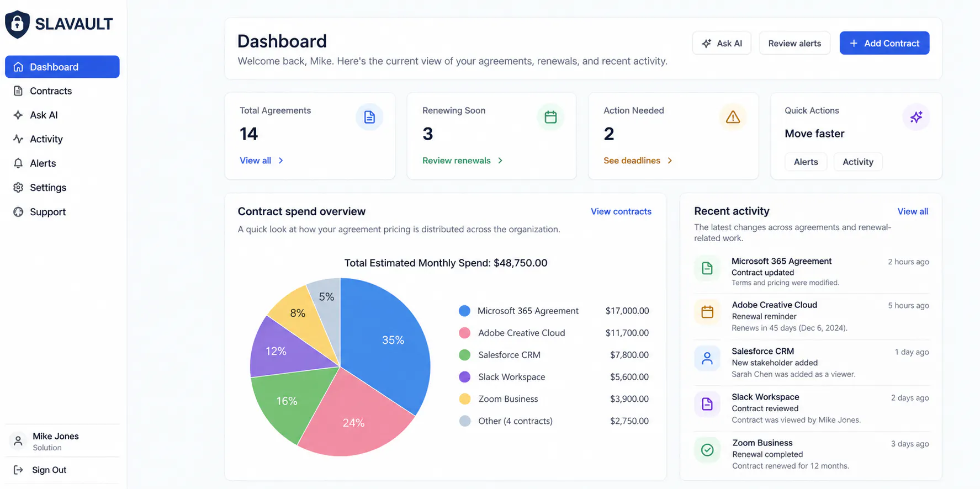This screenshot has width=980, height=489.
Task: Click the gear icon for Settings in sidebar
Action: click(x=18, y=188)
